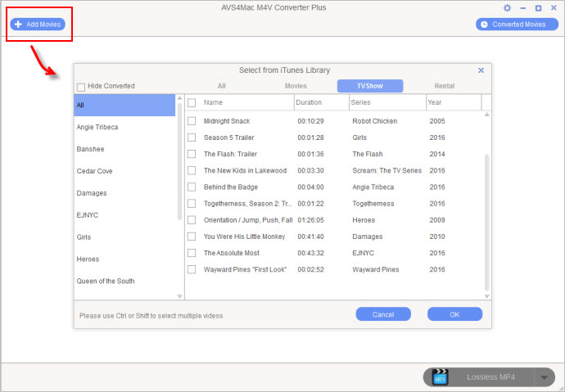Click sidebar scroll-down arrow
Image resolution: width=565 pixels, height=392 pixels.
180,296
